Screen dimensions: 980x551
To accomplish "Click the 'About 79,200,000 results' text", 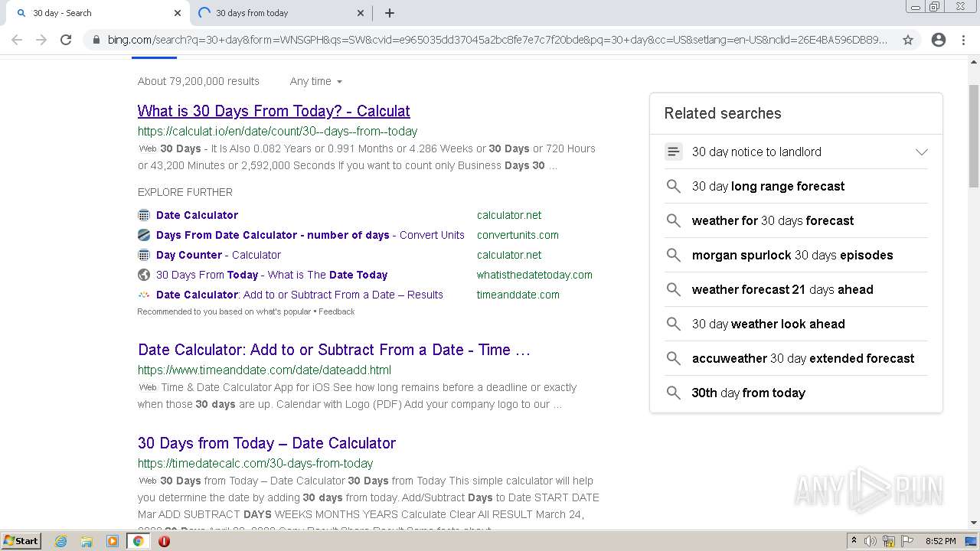I will point(198,81).
